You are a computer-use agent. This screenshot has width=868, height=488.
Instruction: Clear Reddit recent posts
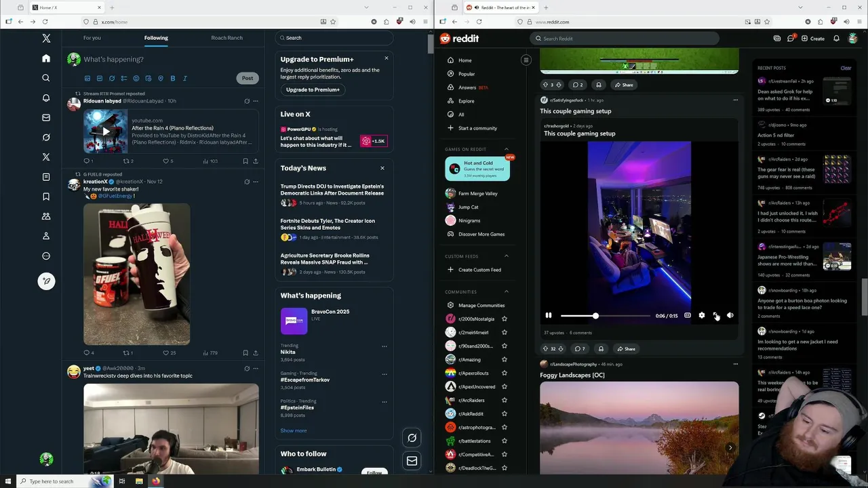(846, 68)
